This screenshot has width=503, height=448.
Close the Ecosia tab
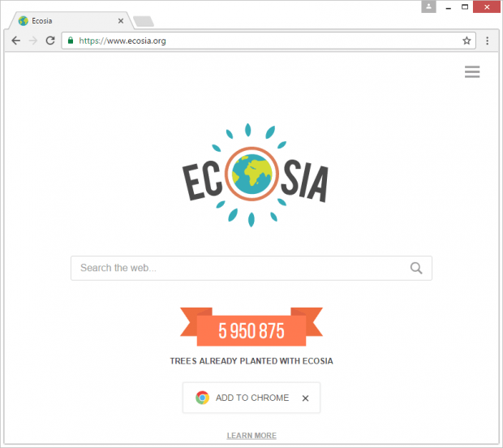[x=121, y=21]
